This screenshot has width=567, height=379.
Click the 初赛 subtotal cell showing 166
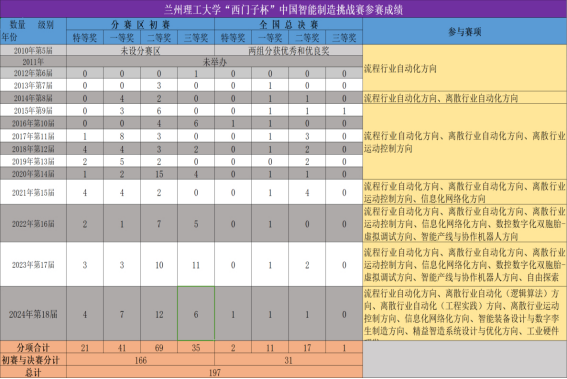[x=140, y=360]
